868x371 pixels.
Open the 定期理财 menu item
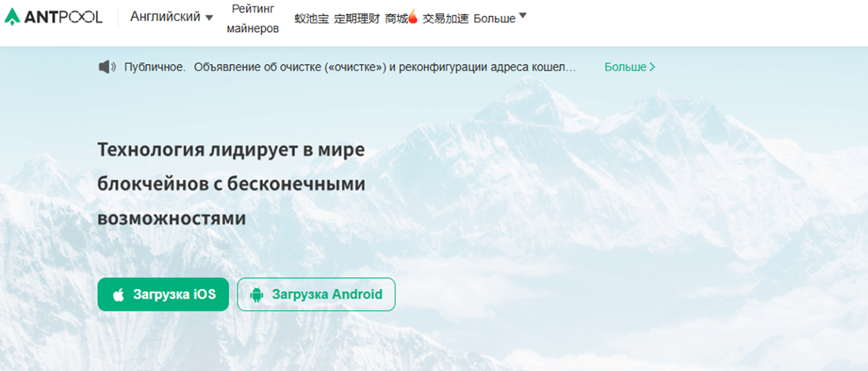356,18
